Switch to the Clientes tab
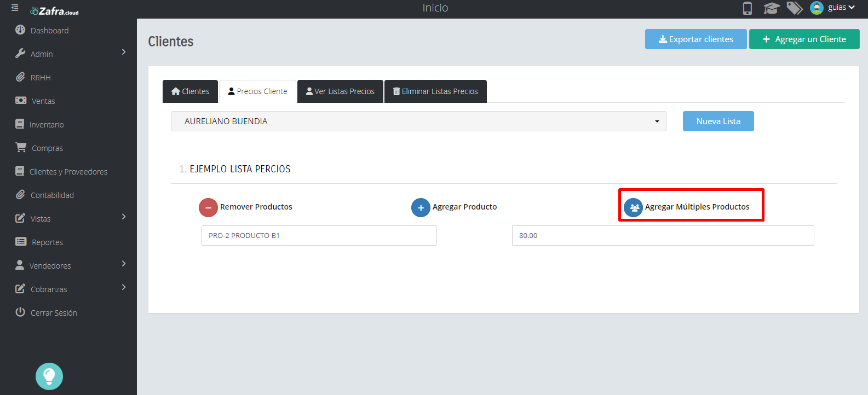This screenshot has width=868, height=395. click(190, 91)
